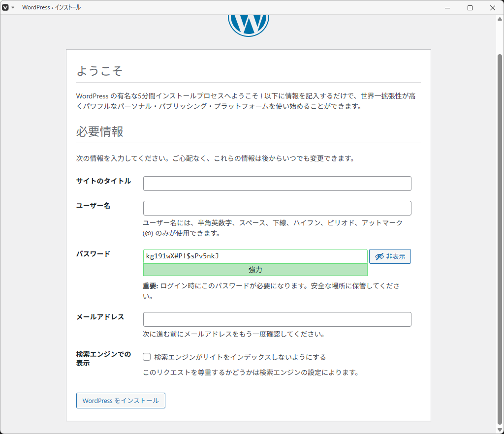Click the 強力 password strength indicator

point(255,270)
